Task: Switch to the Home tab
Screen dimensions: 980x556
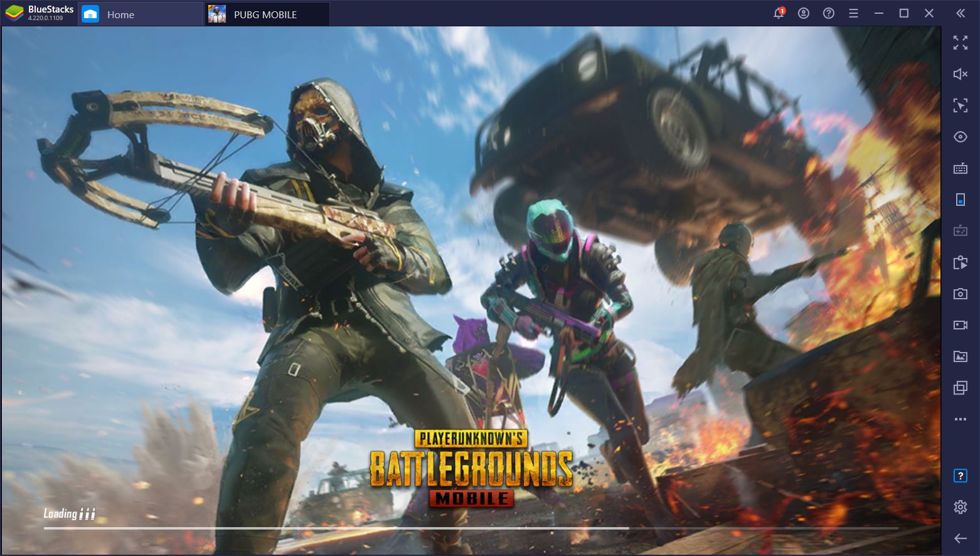Action: click(140, 14)
